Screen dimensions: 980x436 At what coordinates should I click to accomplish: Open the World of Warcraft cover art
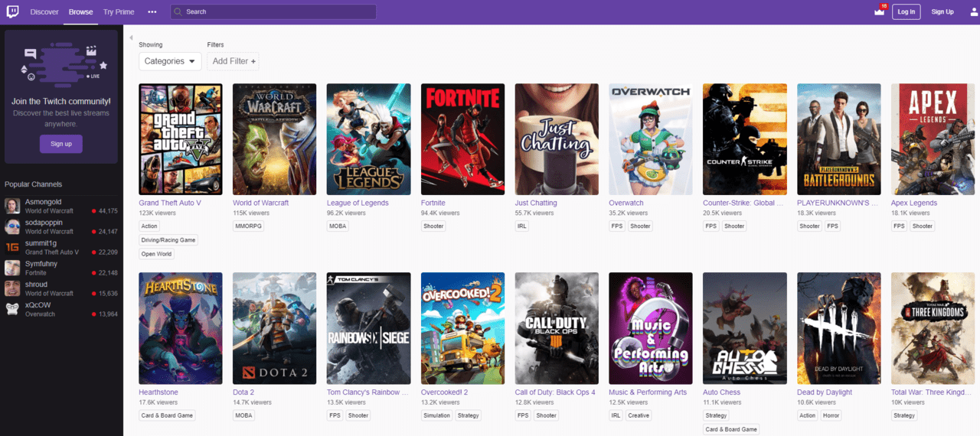[275, 139]
